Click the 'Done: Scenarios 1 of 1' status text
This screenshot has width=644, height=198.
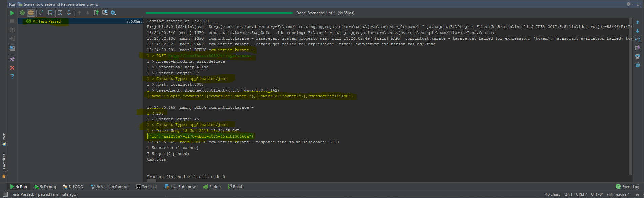click(325, 13)
